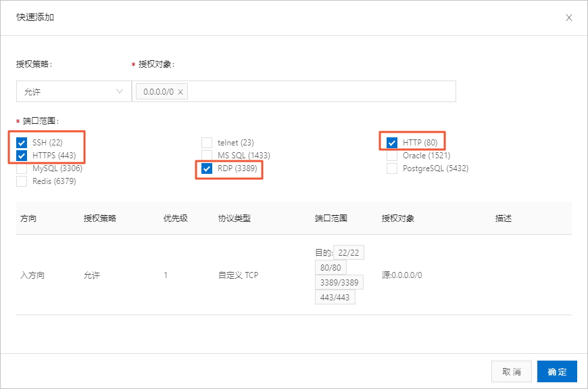Click the 入方向 cell in the table
The width and height of the screenshot is (588, 389).
click(x=32, y=275)
